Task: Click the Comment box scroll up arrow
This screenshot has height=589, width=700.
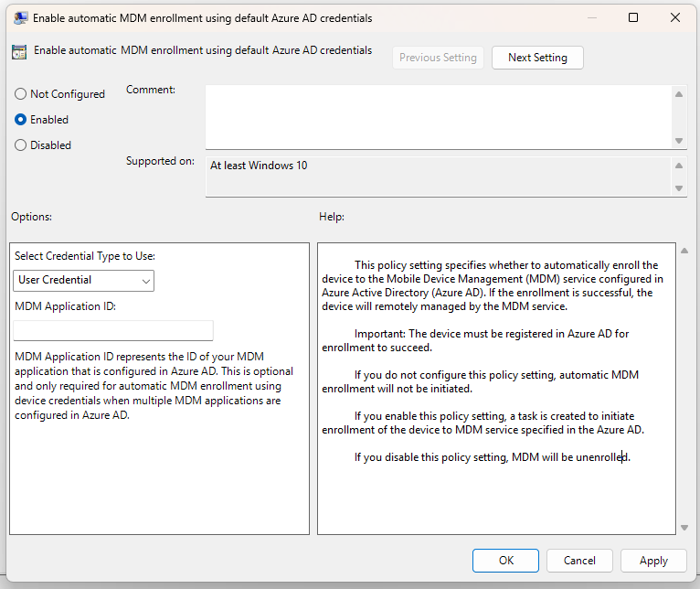Action: tap(679, 94)
